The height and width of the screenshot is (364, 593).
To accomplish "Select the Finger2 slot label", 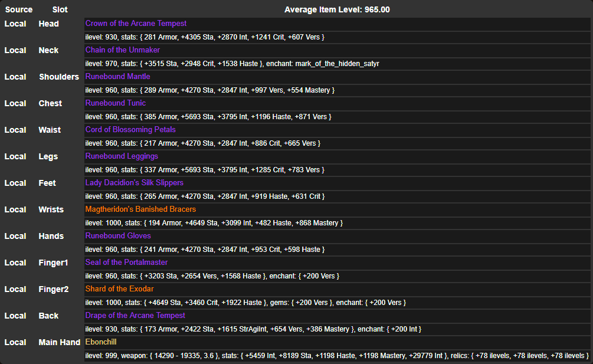I will (x=54, y=289).
